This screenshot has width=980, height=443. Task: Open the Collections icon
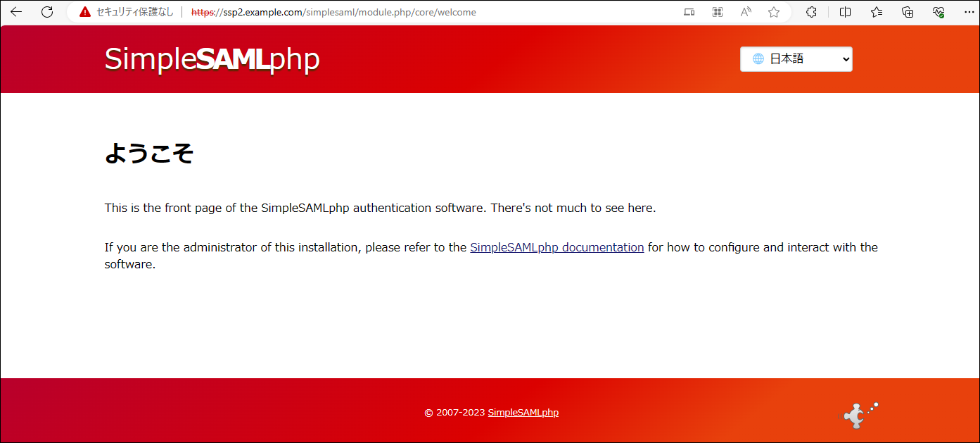(908, 12)
